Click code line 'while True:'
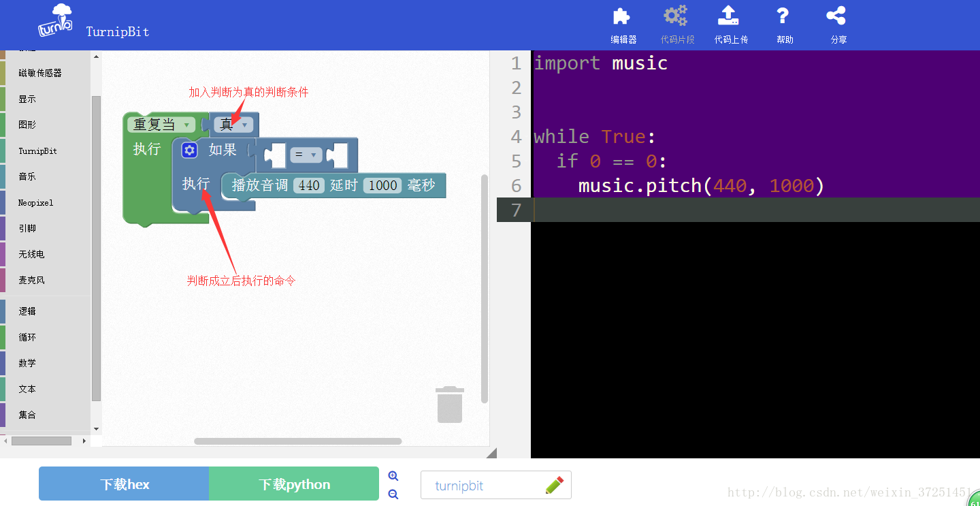 pyautogui.click(x=595, y=137)
